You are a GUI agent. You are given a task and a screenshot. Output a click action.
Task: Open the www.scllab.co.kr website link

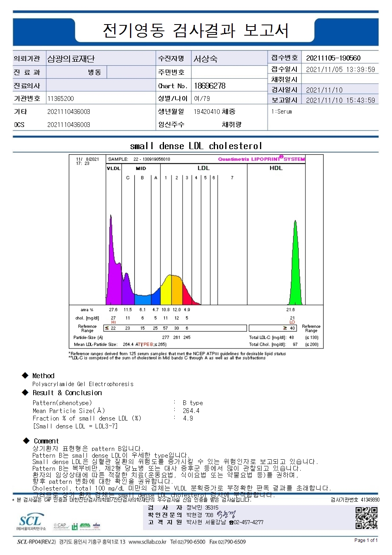pos(147,542)
